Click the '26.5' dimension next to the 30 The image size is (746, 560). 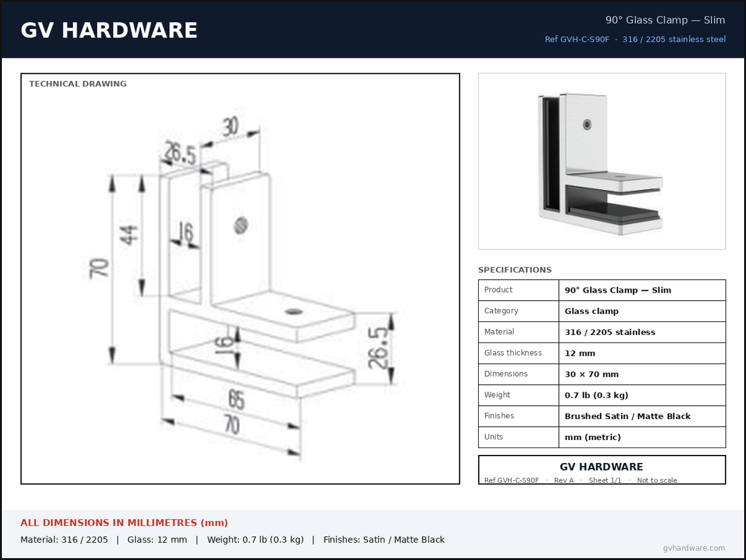181,153
